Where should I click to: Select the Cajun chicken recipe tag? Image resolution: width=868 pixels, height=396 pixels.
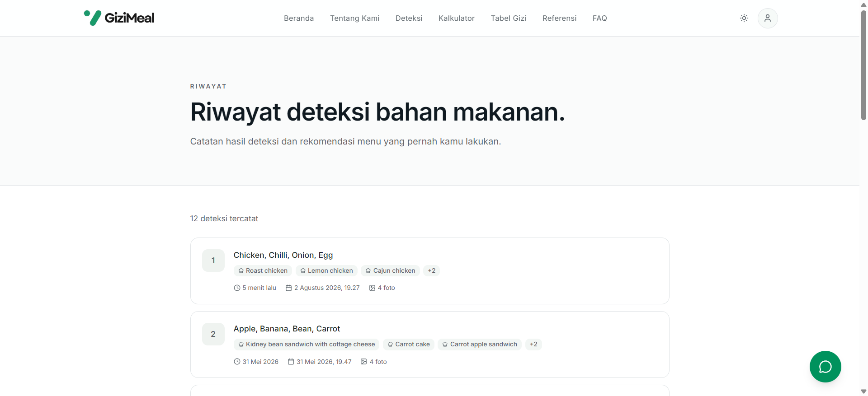click(390, 270)
